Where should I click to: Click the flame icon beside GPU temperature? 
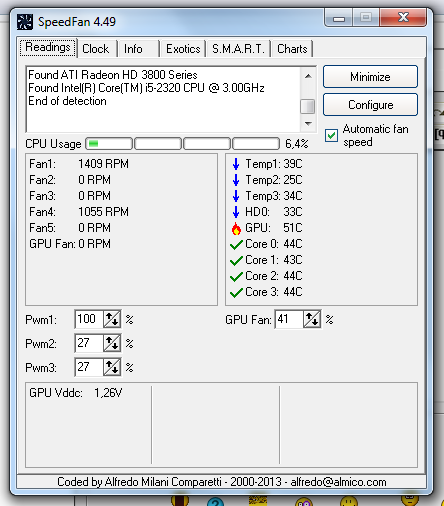click(236, 228)
